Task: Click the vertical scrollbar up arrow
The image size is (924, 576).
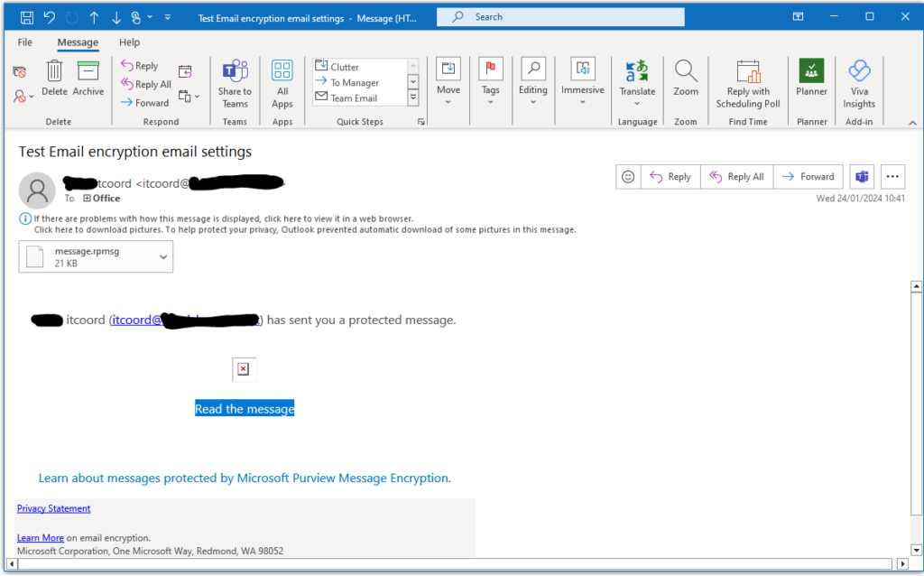Action: click(x=916, y=286)
